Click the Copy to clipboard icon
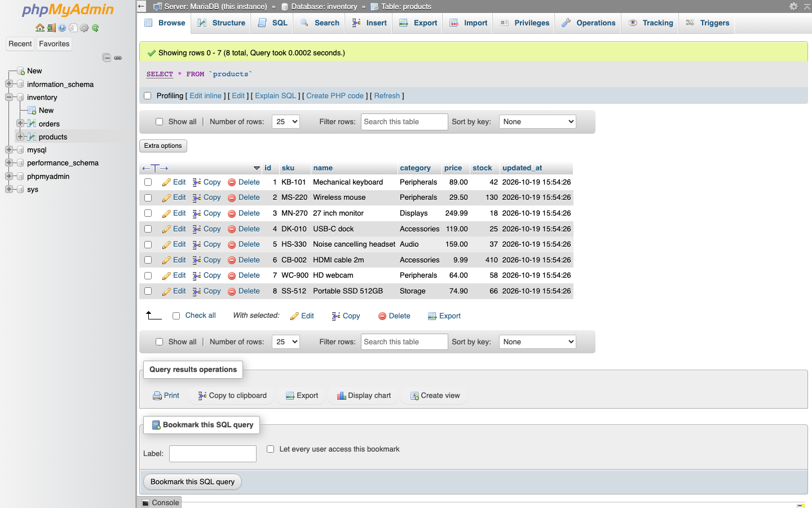812x508 pixels. coord(202,396)
